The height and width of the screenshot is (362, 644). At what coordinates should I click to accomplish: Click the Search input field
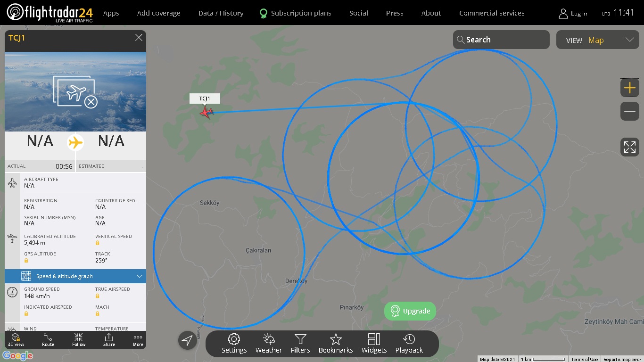click(501, 40)
